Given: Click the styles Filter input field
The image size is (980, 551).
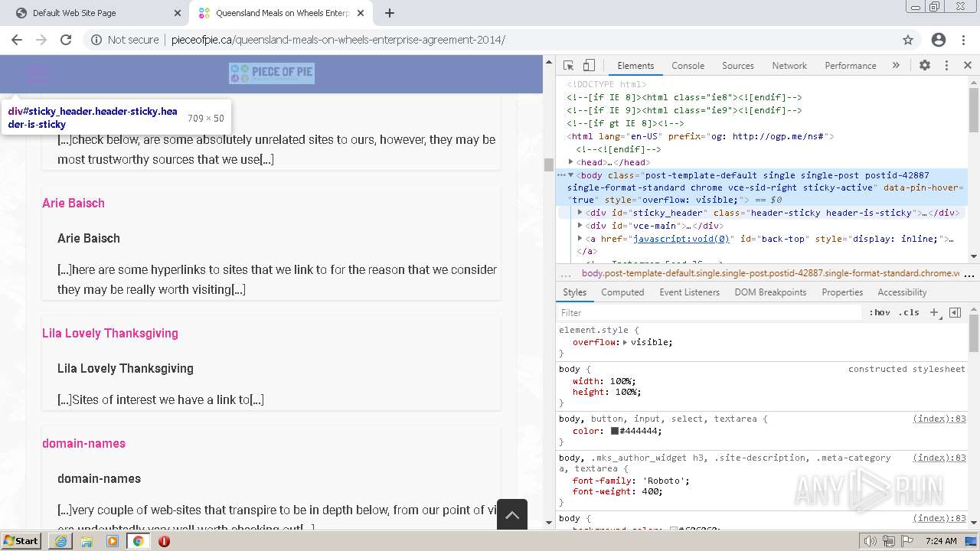Looking at the screenshot, I should click(x=708, y=313).
